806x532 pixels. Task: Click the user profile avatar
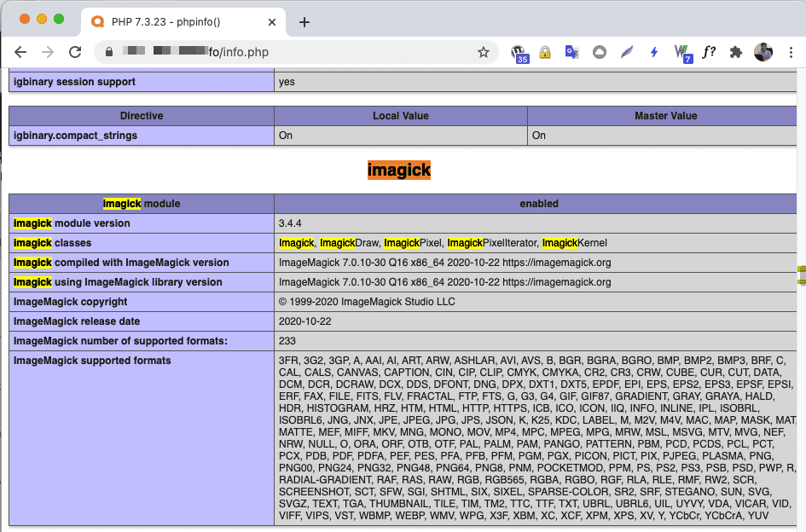coord(763,52)
